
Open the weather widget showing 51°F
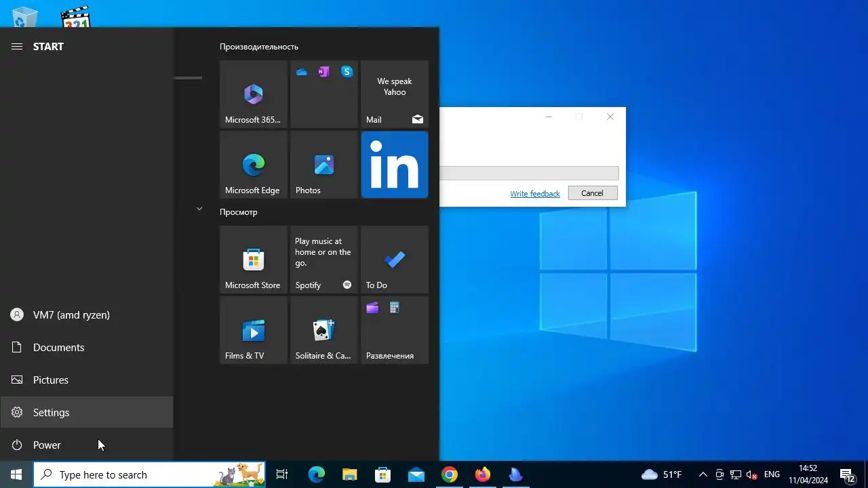662,474
